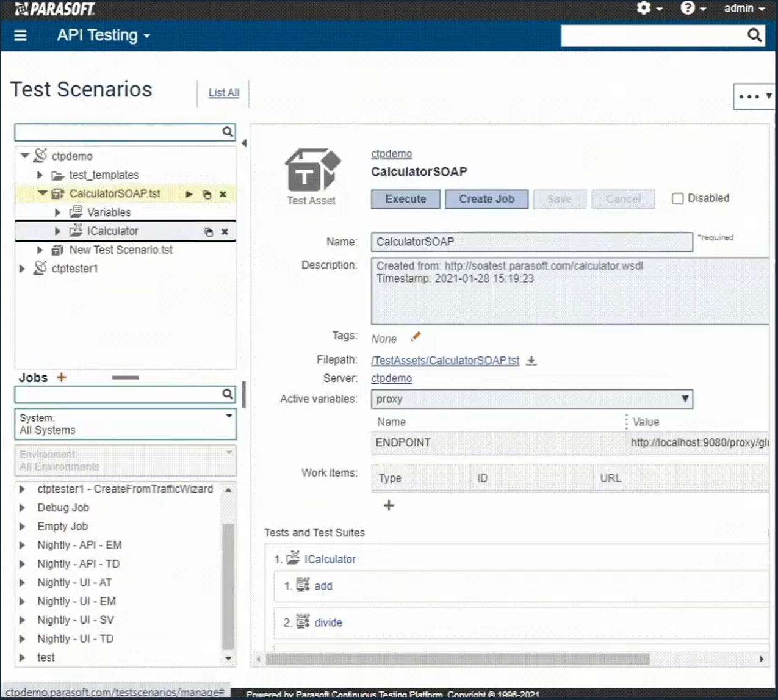
Task: Focus the Name input field
Action: click(x=531, y=242)
